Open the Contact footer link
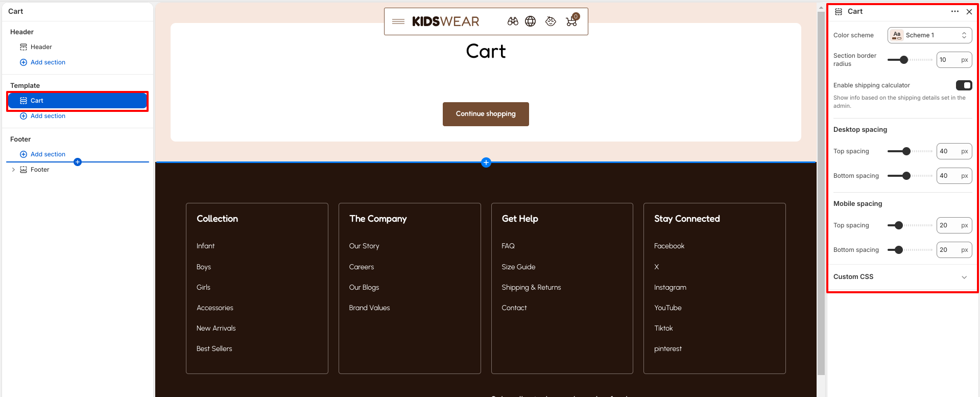This screenshot has width=980, height=397. [x=514, y=308]
